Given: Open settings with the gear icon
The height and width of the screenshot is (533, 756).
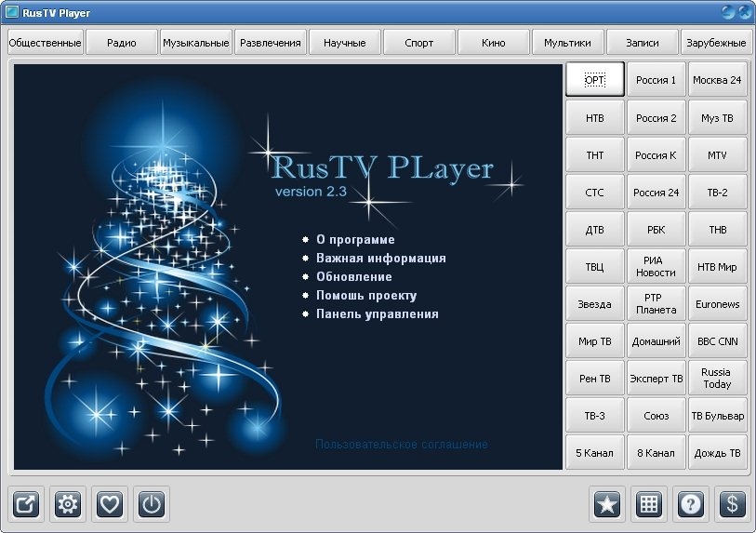Looking at the screenshot, I should click(x=68, y=504).
